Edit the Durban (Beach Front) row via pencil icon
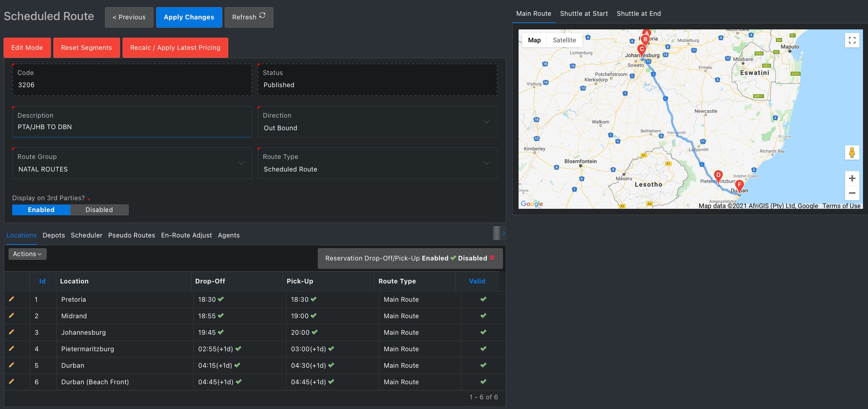The image size is (868, 409). [11, 381]
